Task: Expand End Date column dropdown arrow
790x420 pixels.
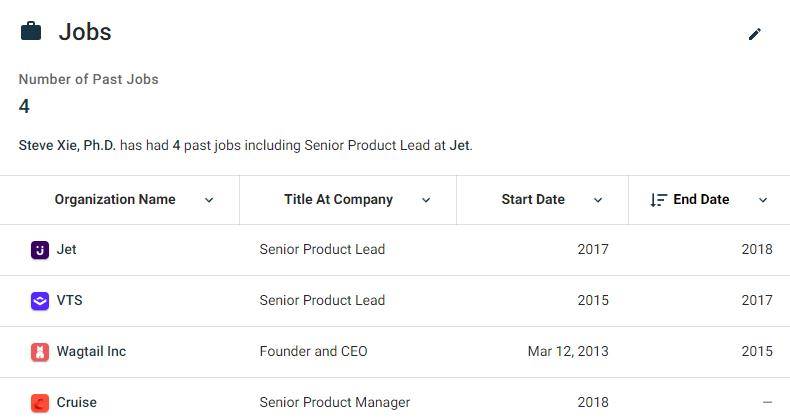Action: pyautogui.click(x=763, y=200)
